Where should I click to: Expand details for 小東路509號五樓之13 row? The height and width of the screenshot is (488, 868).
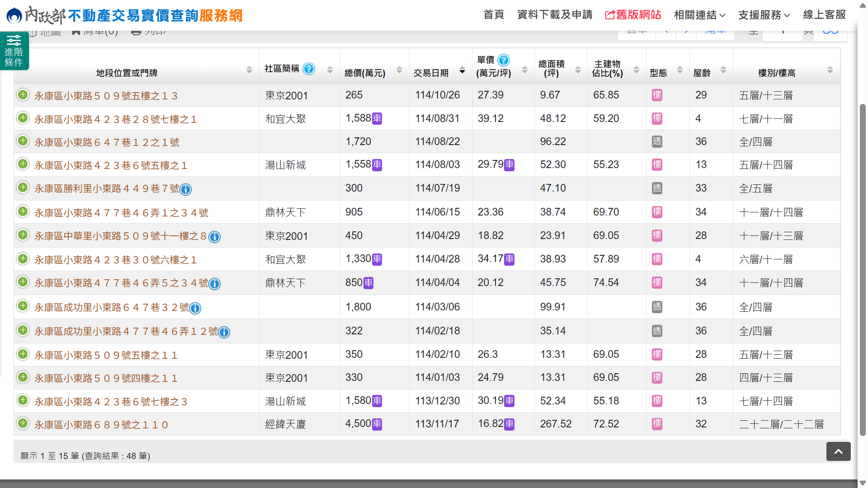pyautogui.click(x=23, y=95)
